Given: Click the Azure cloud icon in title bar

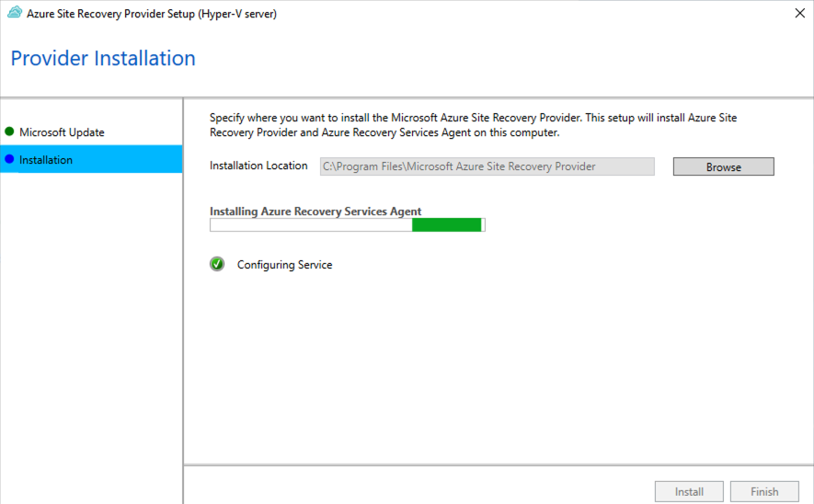Looking at the screenshot, I should (x=15, y=13).
